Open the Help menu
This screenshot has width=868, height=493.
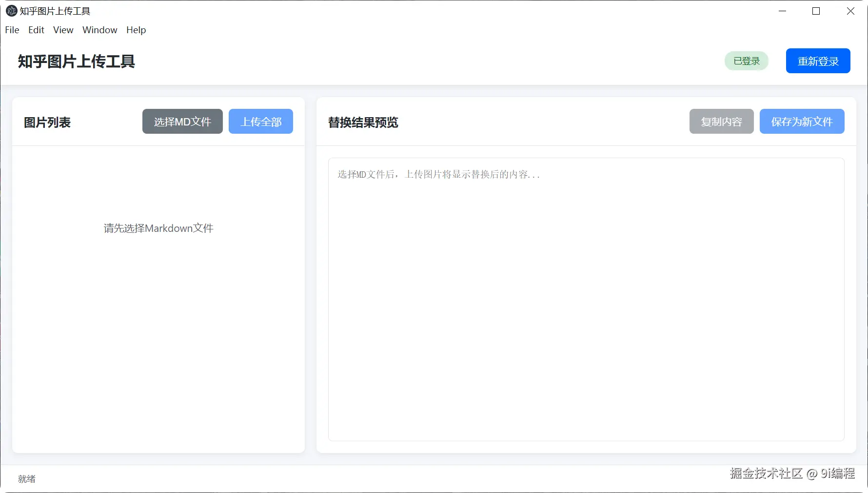coord(136,30)
